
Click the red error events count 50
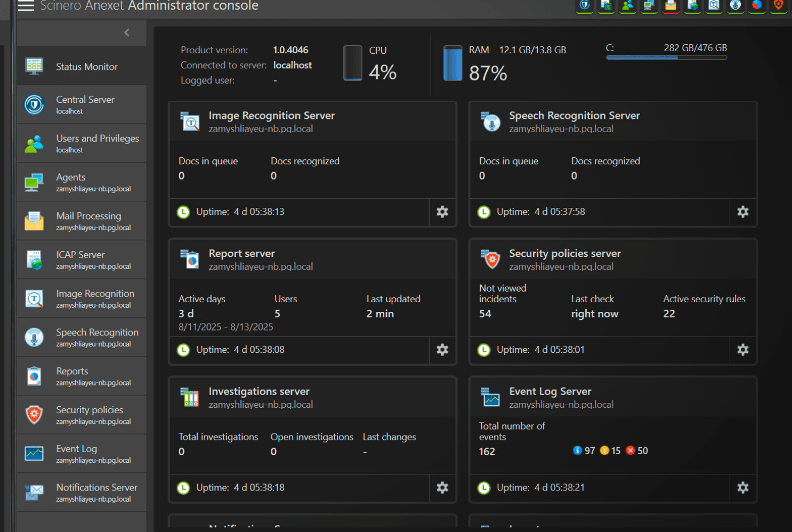637,450
